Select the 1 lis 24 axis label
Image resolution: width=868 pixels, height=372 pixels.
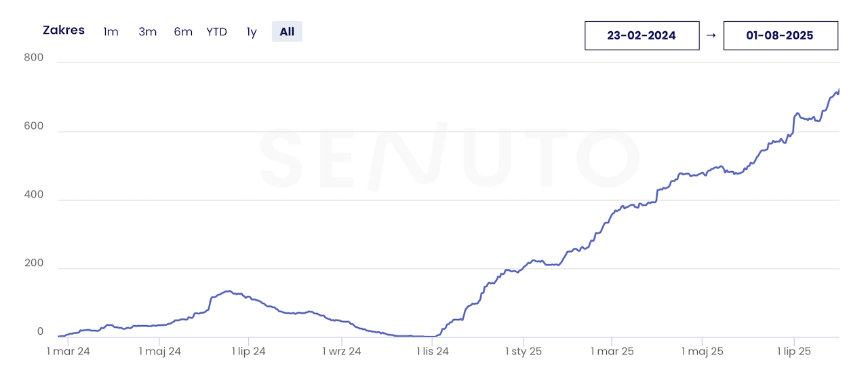432,352
